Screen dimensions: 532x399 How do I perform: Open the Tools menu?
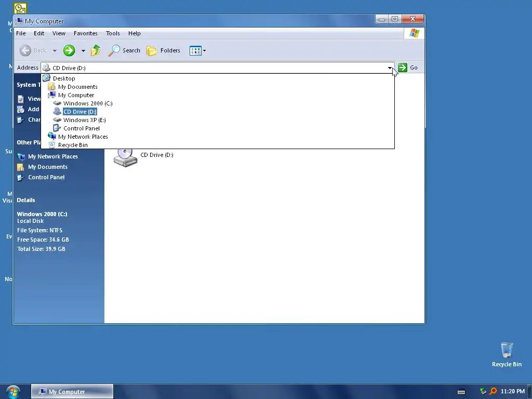(113, 33)
